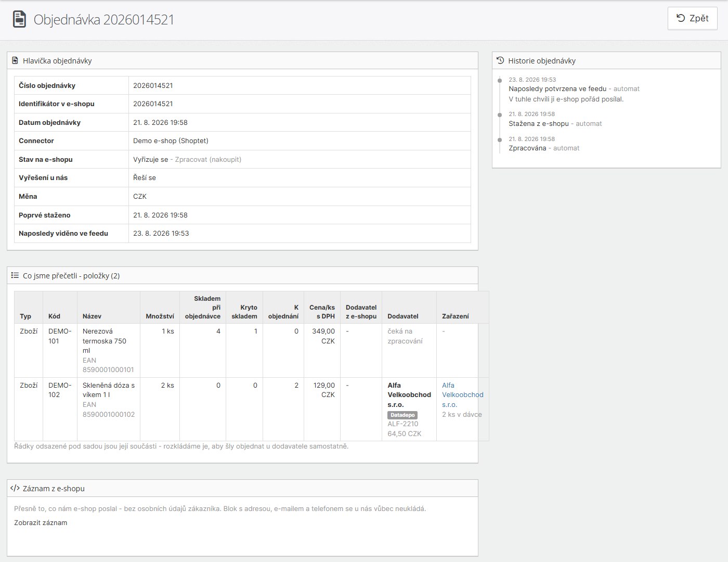This screenshot has height=562, width=728.
Task: Click the Číslo objednávky value 2026014521
Action: 153,85
